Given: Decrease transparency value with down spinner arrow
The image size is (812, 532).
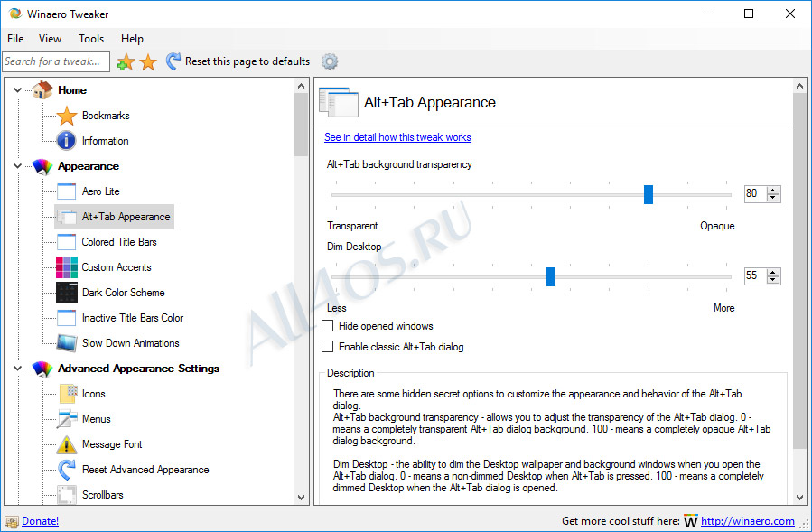Looking at the screenshot, I should (773, 198).
